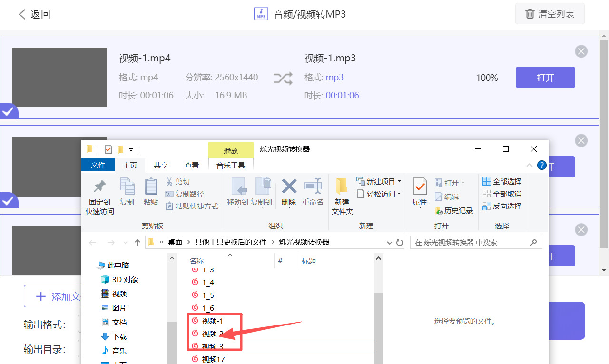Select 下载 in navigation pane
The height and width of the screenshot is (364, 609).
click(114, 336)
